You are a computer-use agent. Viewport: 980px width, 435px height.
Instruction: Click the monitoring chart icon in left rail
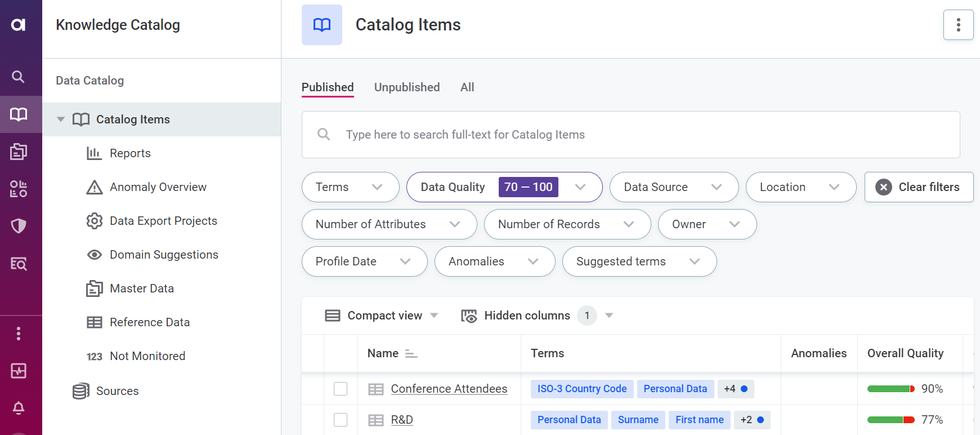[x=19, y=371]
